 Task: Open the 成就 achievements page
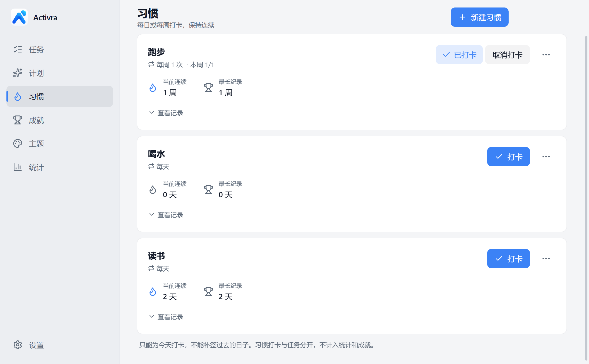point(59,120)
